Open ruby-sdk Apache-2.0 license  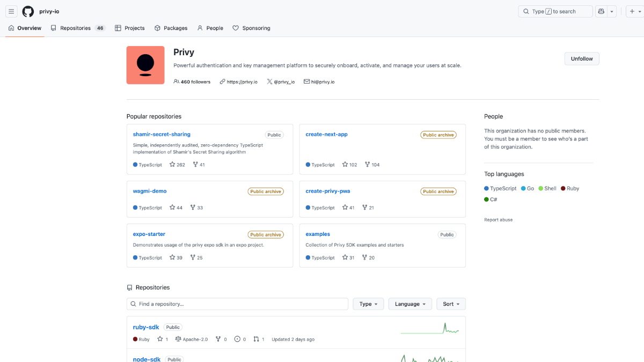click(x=192, y=339)
